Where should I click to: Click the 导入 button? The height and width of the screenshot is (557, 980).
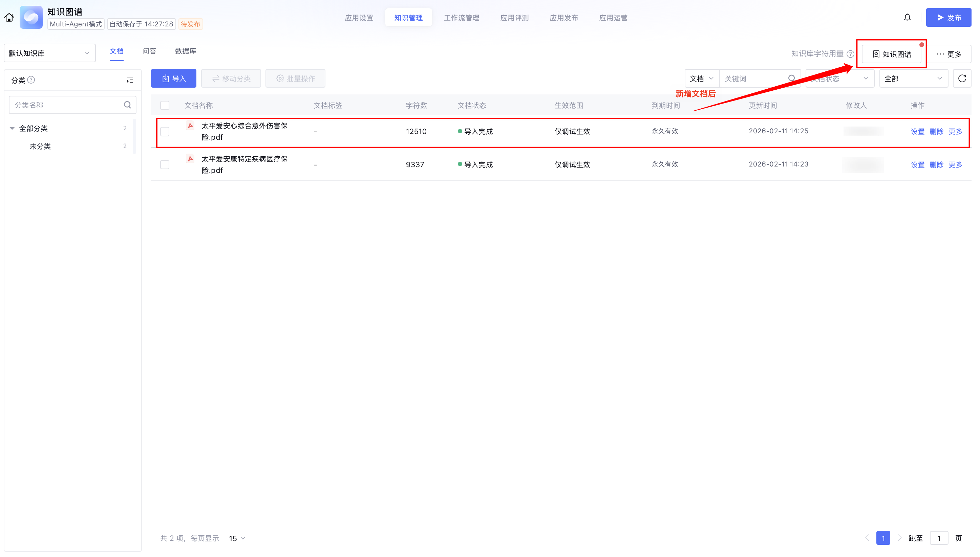pyautogui.click(x=173, y=79)
